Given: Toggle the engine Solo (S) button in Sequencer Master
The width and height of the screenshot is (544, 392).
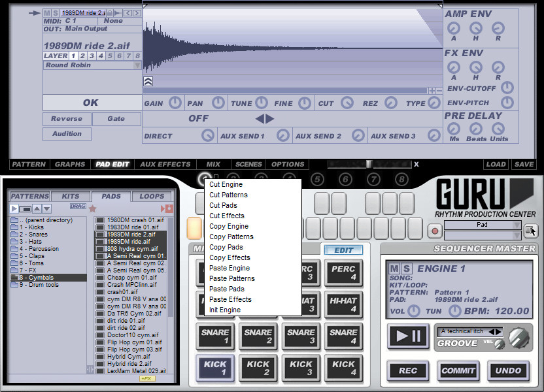Looking at the screenshot, I should [x=406, y=269].
